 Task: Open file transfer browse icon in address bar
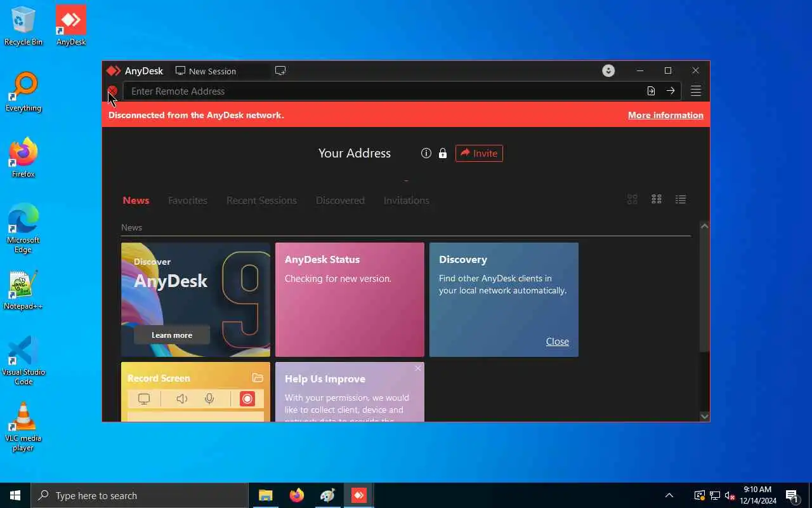point(651,91)
